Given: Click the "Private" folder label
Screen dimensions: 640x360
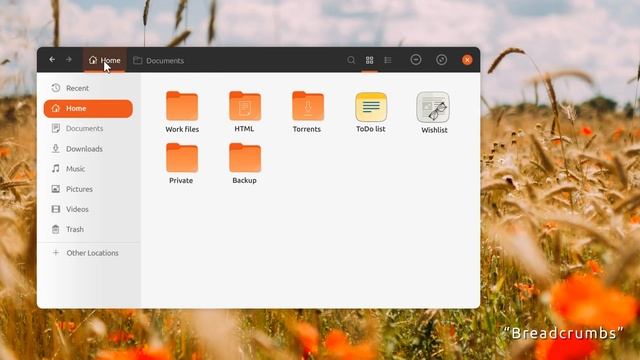Looking at the screenshot, I should click(181, 180).
